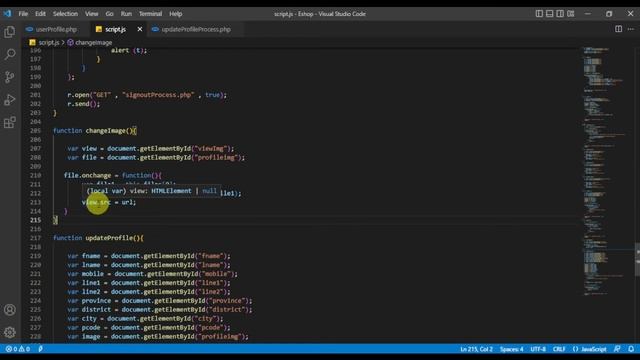640x360 pixels.
Task: Open errors and warnings status indicator
Action: 18,349
